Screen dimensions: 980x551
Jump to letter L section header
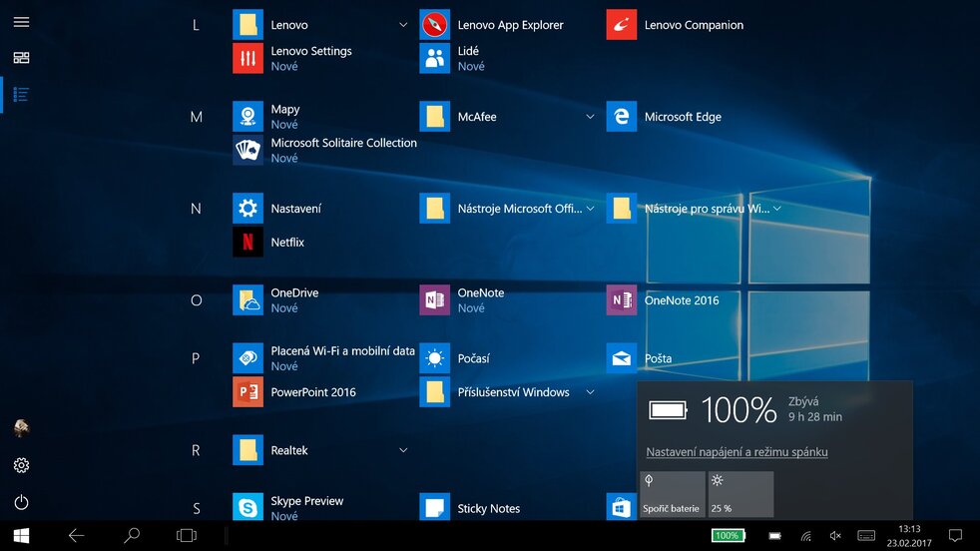(196, 25)
